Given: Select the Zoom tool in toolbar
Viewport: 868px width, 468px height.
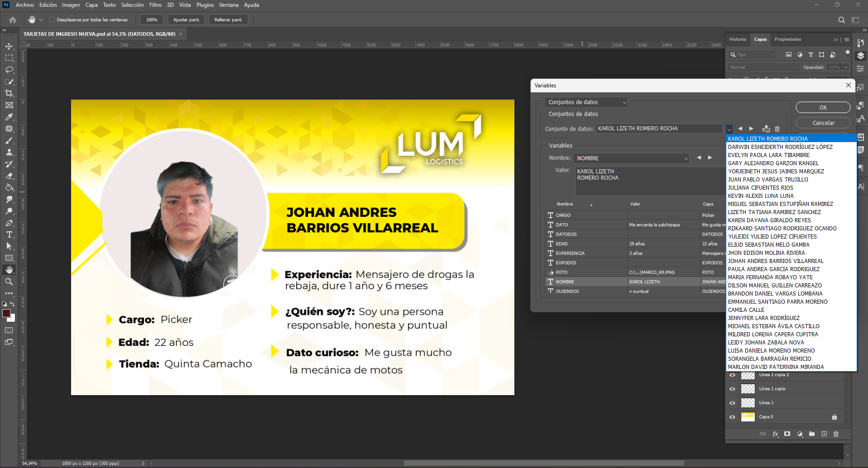Looking at the screenshot, I should click(9, 282).
